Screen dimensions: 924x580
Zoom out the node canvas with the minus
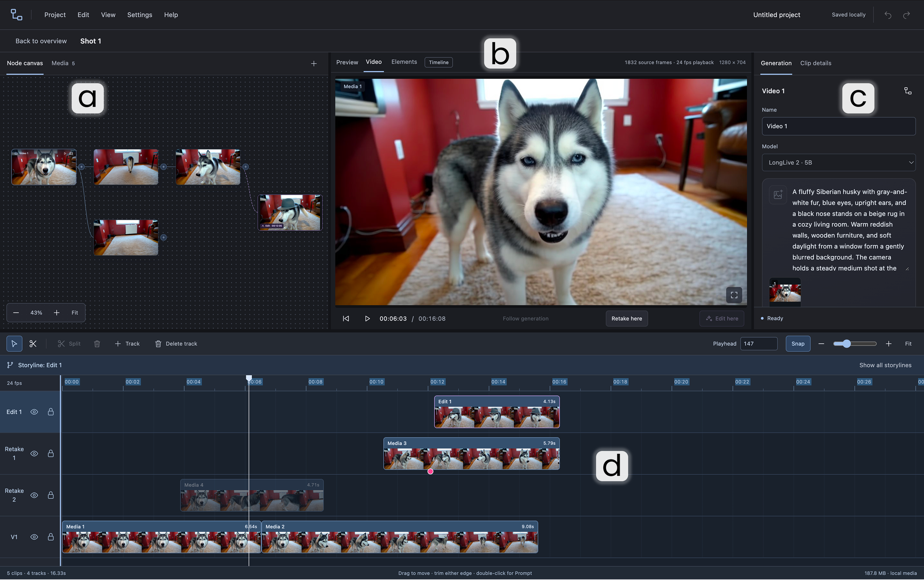(16, 313)
